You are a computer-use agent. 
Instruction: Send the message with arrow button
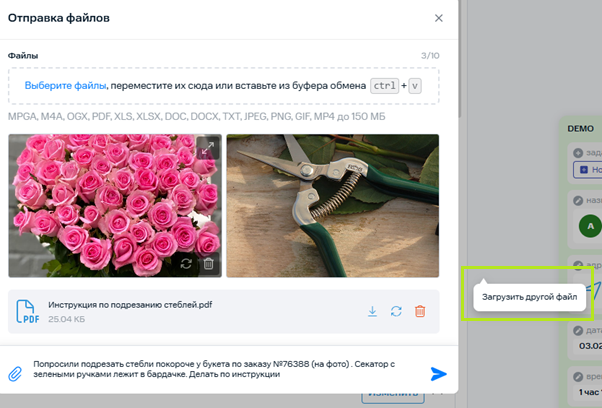pyautogui.click(x=438, y=373)
